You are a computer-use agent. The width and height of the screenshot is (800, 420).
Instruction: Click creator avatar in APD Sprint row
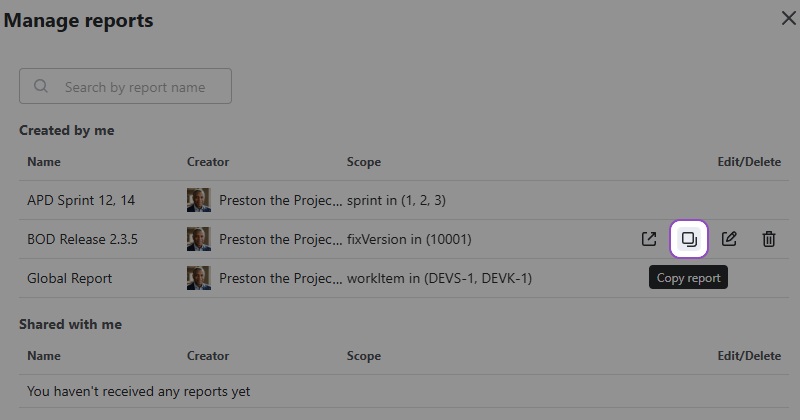pos(199,200)
